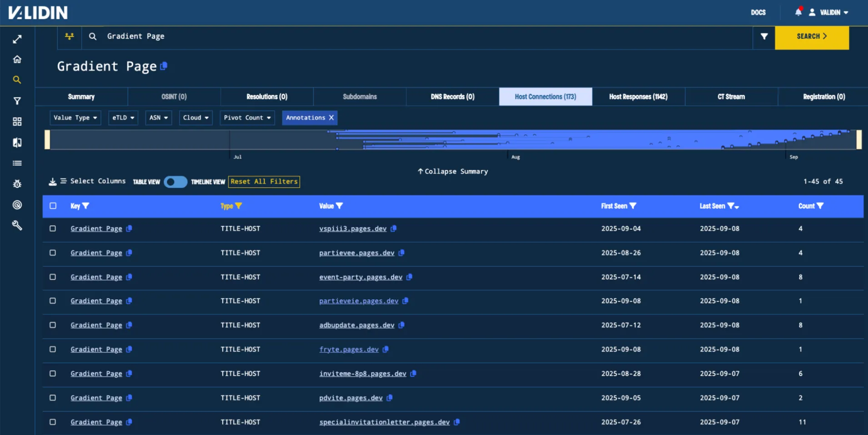
Task: Select the partieveie.pages.dev row checkbox
Action: [53, 301]
